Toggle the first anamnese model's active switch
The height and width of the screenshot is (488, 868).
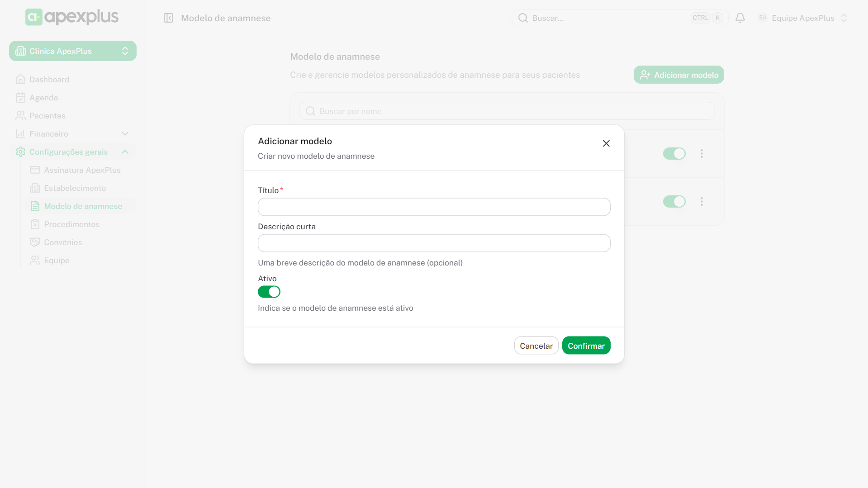(x=674, y=154)
